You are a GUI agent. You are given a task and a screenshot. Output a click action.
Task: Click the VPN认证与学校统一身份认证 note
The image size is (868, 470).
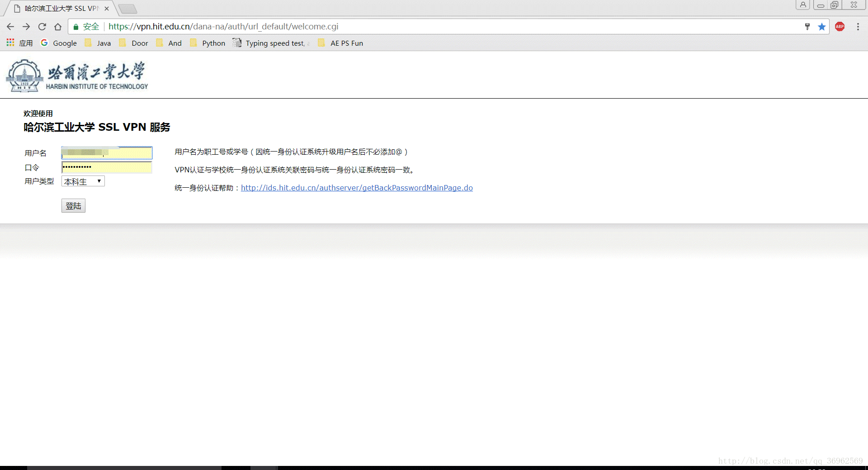[x=294, y=170]
